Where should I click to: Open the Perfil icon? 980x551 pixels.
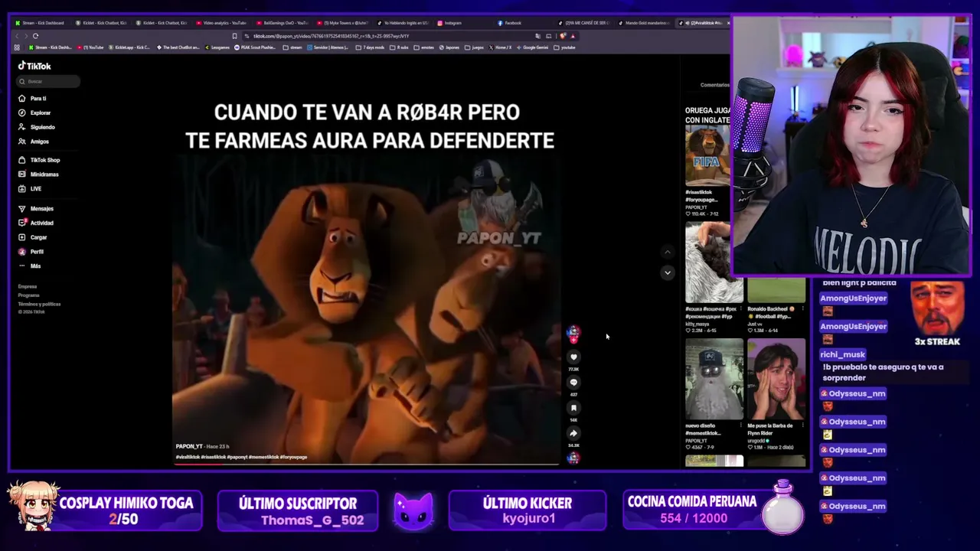[x=22, y=252]
